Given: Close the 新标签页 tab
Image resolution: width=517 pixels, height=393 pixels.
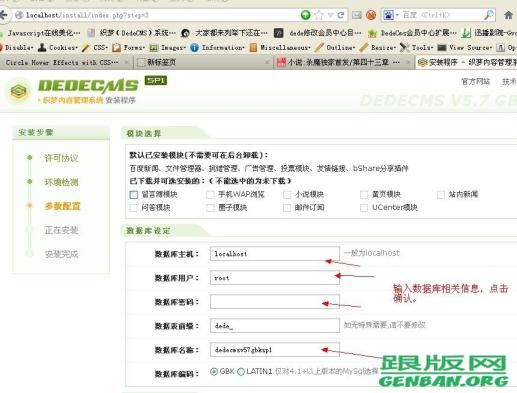Looking at the screenshot, I should pos(267,62).
